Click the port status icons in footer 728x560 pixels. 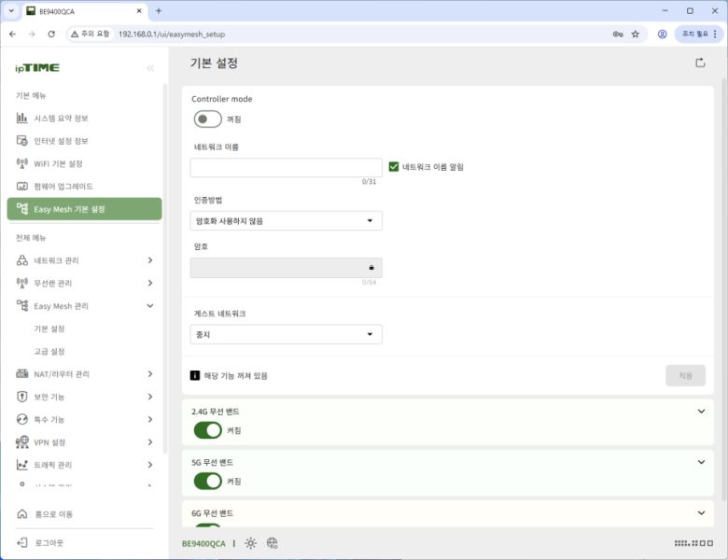click(x=693, y=543)
